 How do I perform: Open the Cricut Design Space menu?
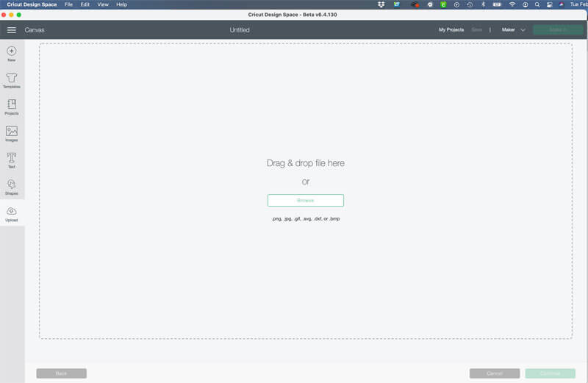click(x=32, y=4)
